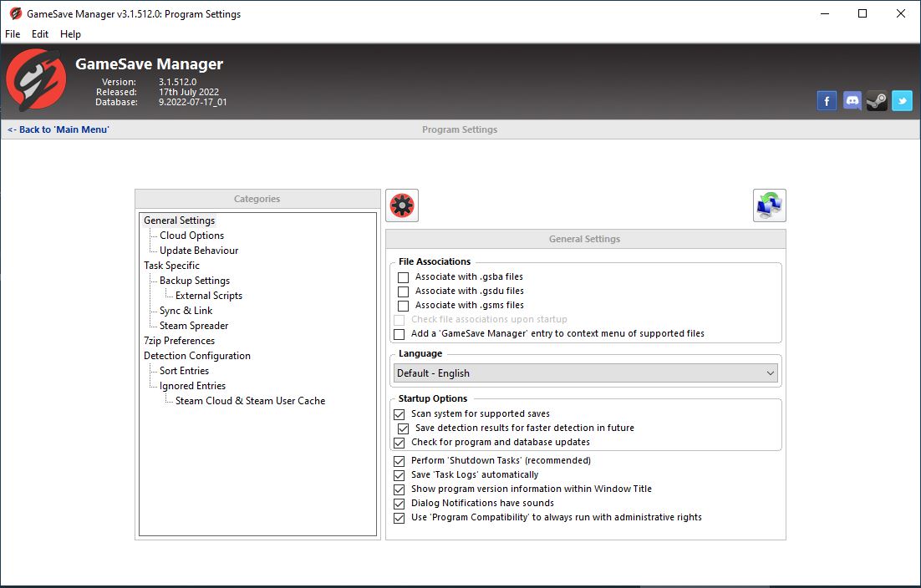Click the GameSave Manager logo in header

point(36,80)
